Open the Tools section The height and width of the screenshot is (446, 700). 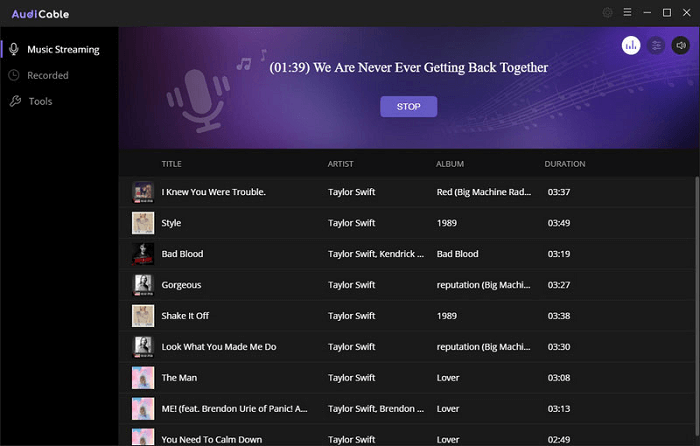pyautogui.click(x=40, y=101)
